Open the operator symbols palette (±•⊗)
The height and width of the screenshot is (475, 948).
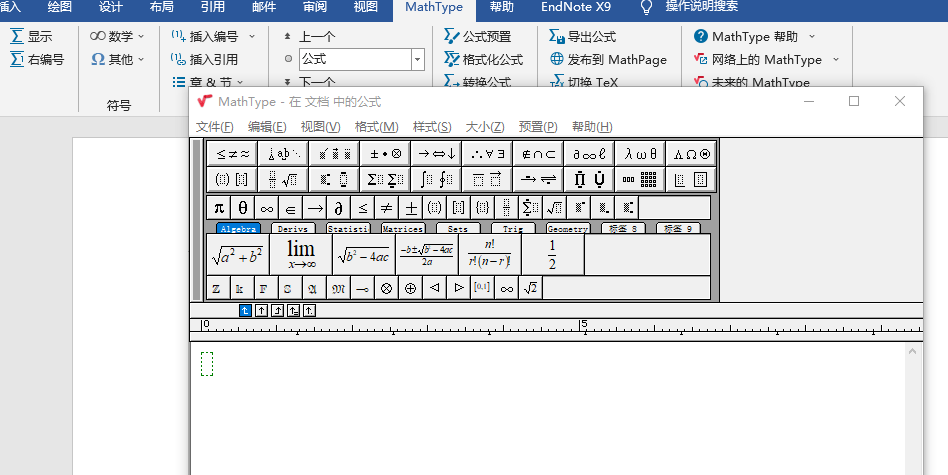pos(385,153)
